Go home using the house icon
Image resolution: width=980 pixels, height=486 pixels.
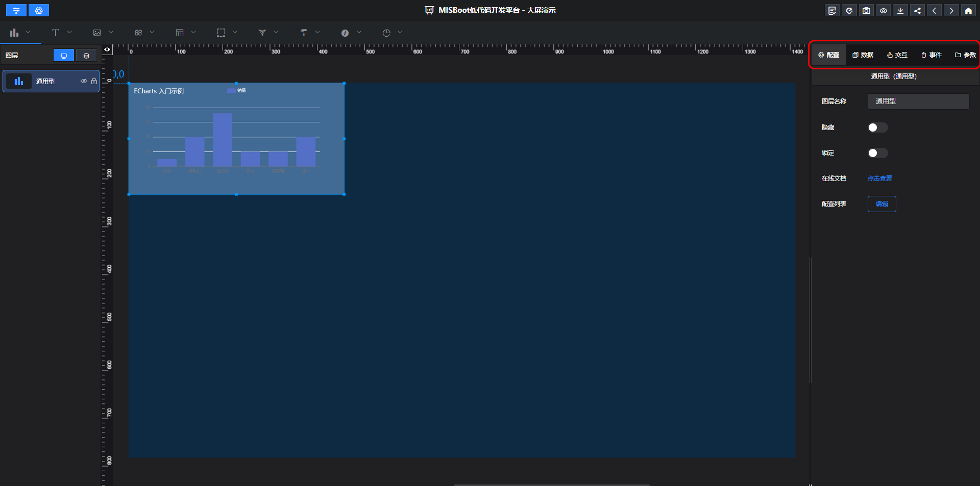click(x=968, y=10)
